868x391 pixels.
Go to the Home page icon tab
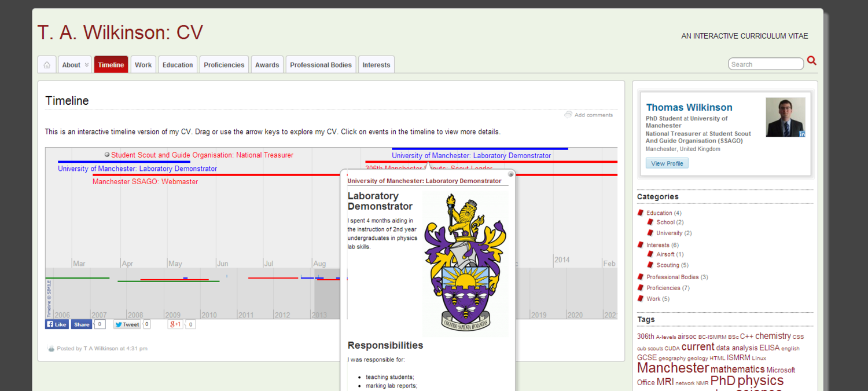tap(47, 65)
